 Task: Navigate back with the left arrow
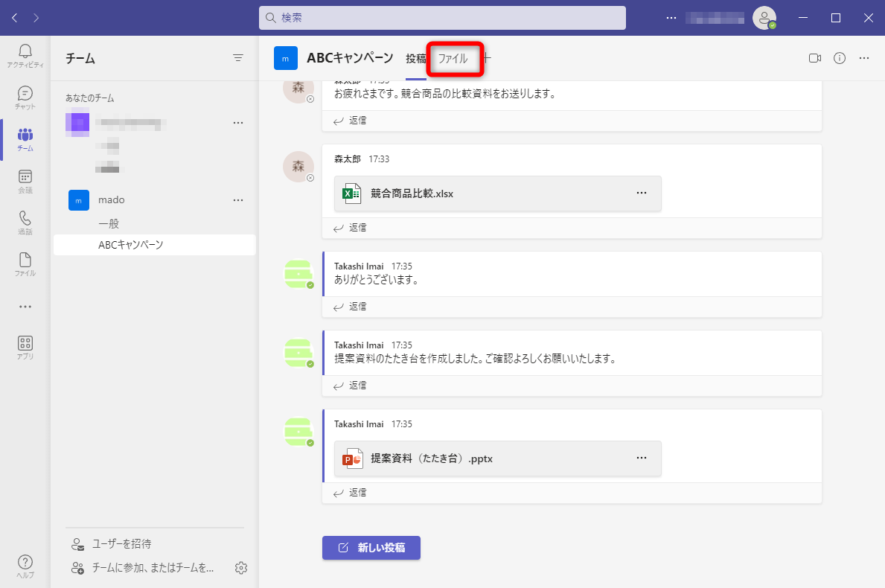pyautogui.click(x=14, y=17)
